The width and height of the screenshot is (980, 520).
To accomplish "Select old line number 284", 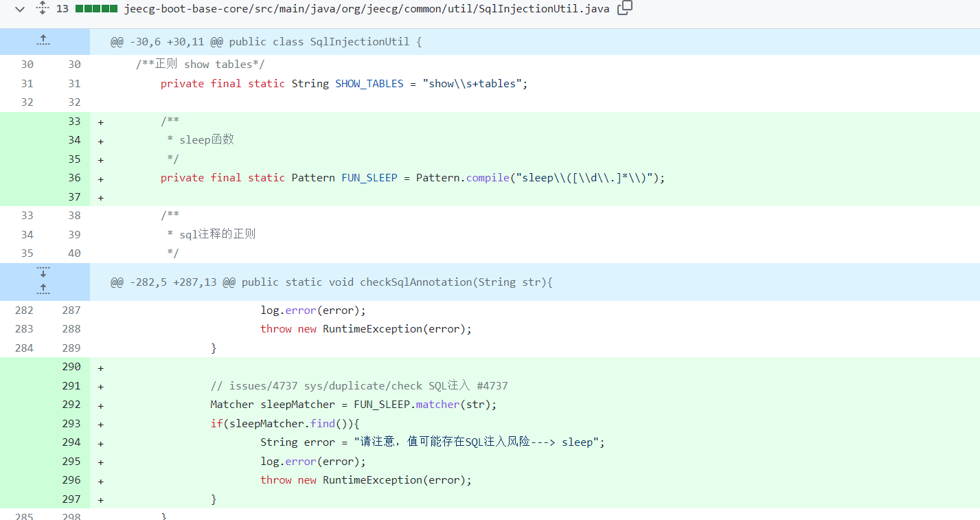I will pos(23,348).
